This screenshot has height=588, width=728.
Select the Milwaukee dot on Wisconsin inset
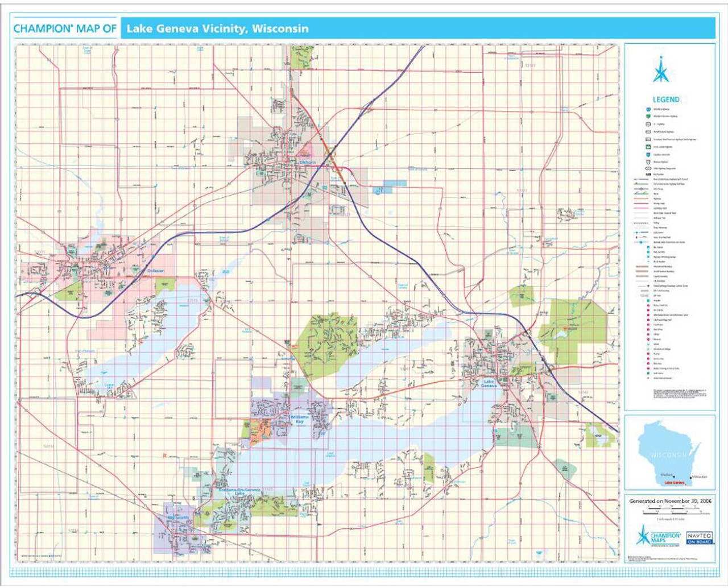coord(691,477)
